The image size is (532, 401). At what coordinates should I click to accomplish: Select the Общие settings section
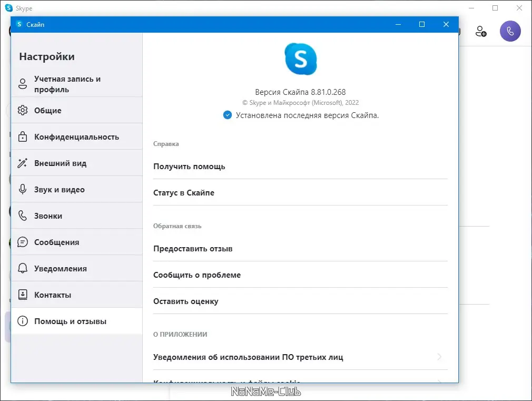pyautogui.click(x=77, y=110)
